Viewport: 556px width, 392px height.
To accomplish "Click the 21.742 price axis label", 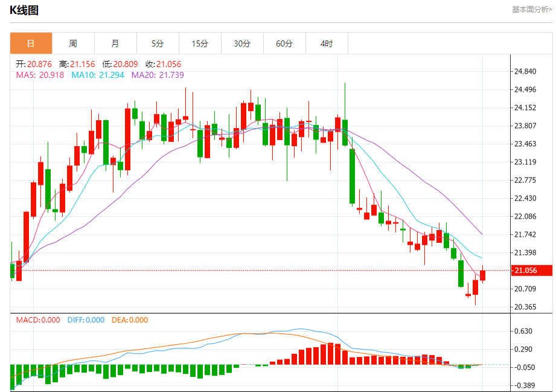I will click(x=525, y=234).
